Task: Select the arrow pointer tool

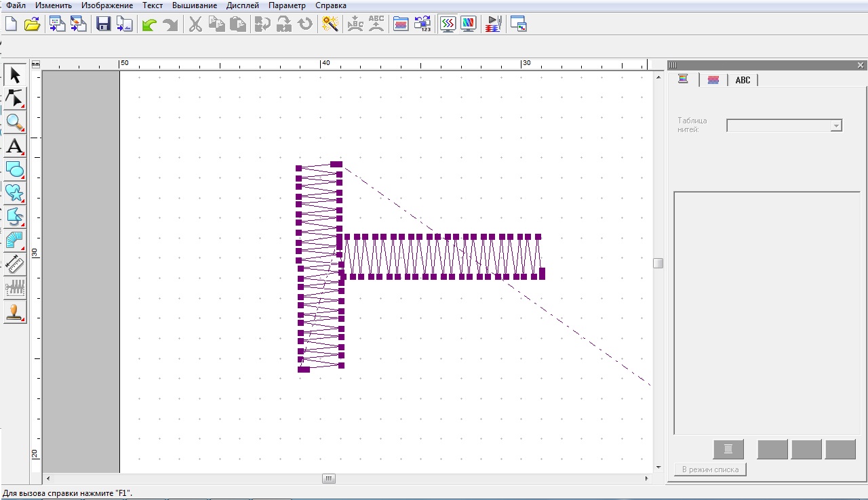Action: 15,75
